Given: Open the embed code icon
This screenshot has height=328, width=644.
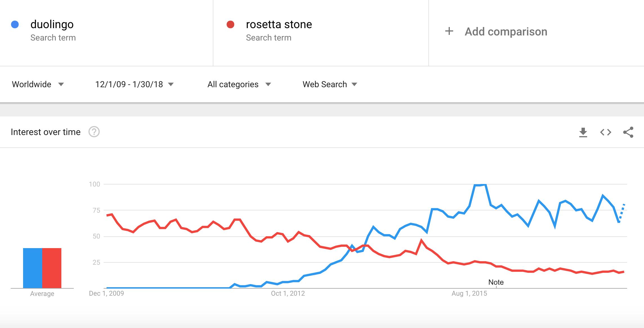Looking at the screenshot, I should click(x=606, y=132).
